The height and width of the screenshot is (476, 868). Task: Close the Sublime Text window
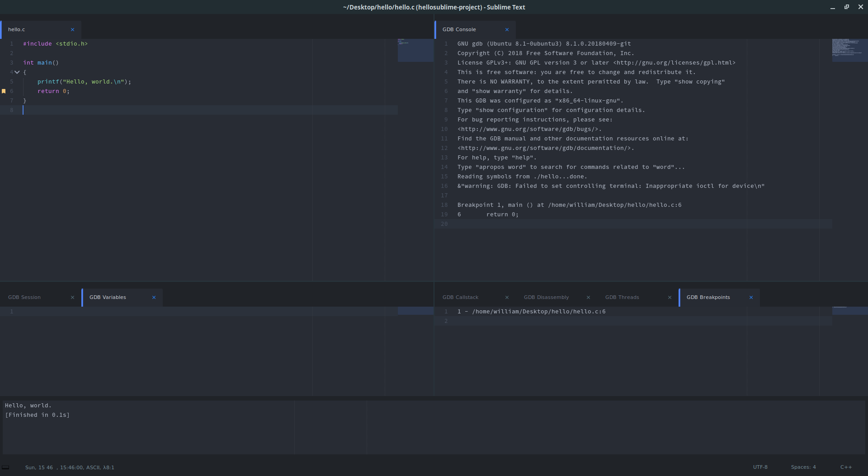click(x=861, y=7)
